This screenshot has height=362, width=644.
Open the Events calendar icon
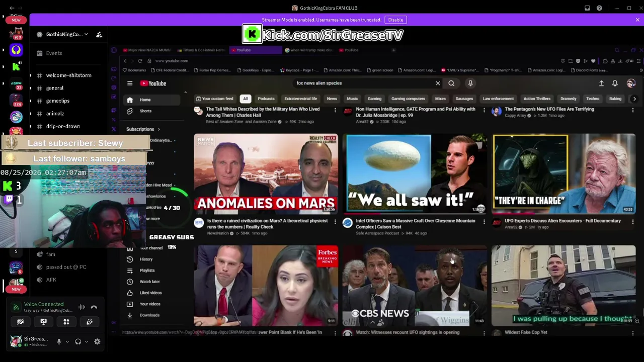click(x=39, y=53)
